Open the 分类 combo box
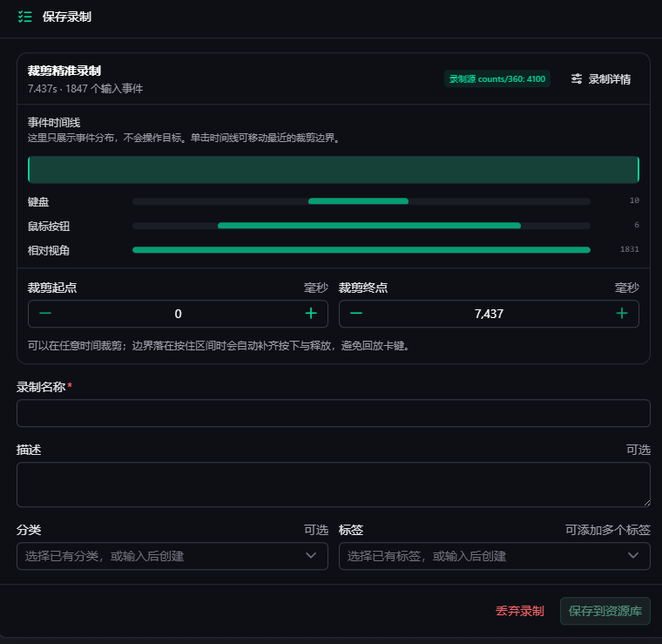This screenshot has height=644, width=662. click(172, 556)
